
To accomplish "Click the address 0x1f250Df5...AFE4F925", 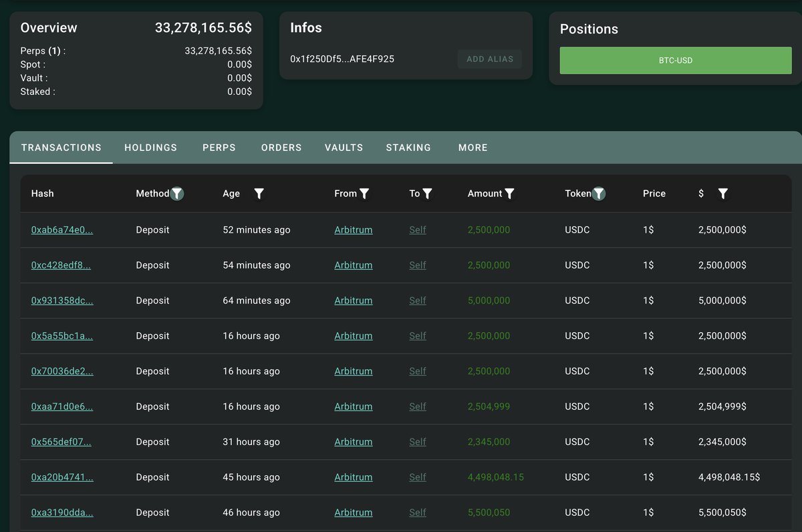I will click(x=342, y=59).
